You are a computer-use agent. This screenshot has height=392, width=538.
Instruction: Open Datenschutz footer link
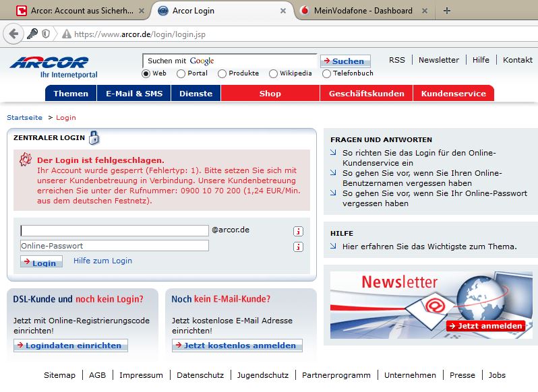click(200, 375)
